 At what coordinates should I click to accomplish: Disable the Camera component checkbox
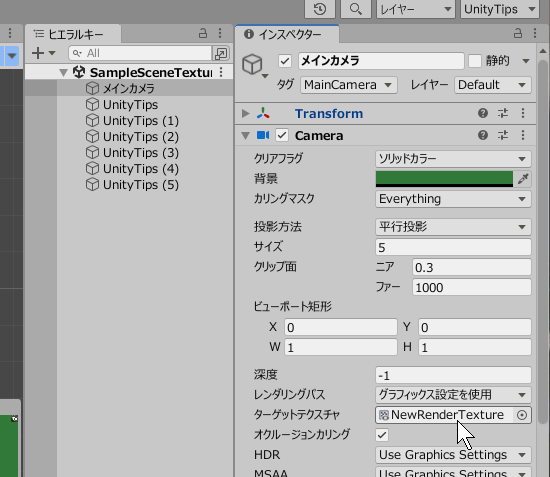click(x=282, y=135)
